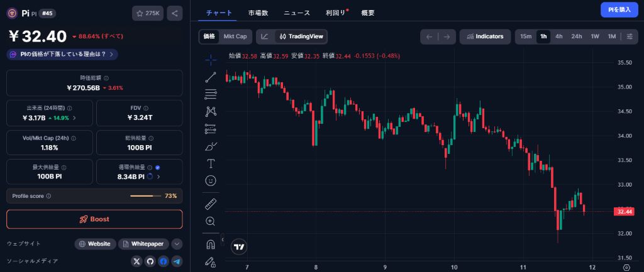Screen dimensions: 644x272
Task: Show Profile score info icon
Action: pos(49,196)
